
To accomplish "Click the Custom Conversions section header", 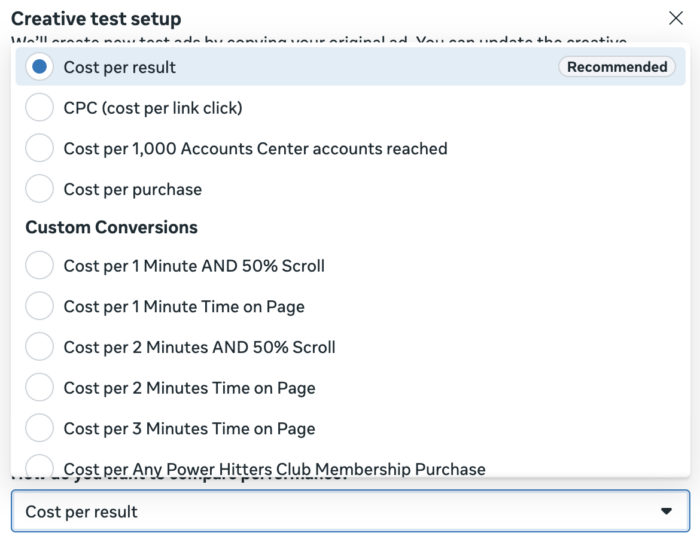I will [111, 227].
